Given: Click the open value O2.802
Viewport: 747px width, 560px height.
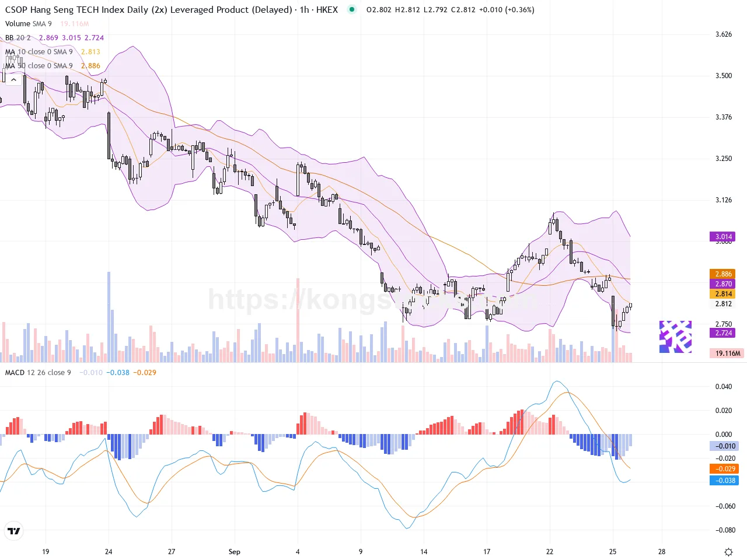Looking at the screenshot, I should (379, 10).
